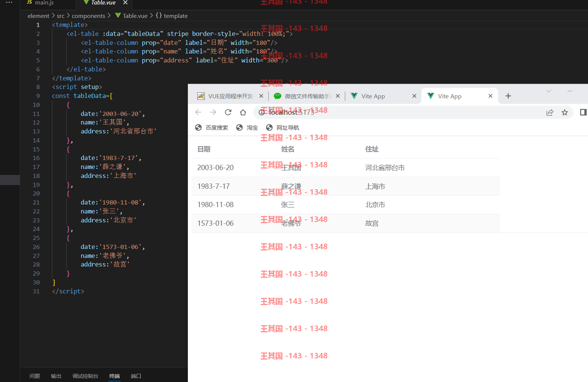The height and width of the screenshot is (382, 588).
Task: Select the 北京市 address cell
Action: [x=375, y=205]
